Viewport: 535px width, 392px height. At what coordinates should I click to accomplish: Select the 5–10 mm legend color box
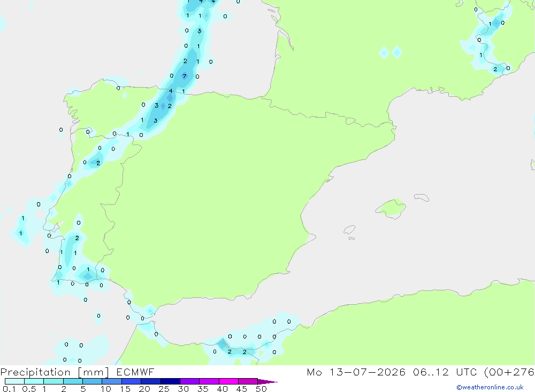point(93,381)
